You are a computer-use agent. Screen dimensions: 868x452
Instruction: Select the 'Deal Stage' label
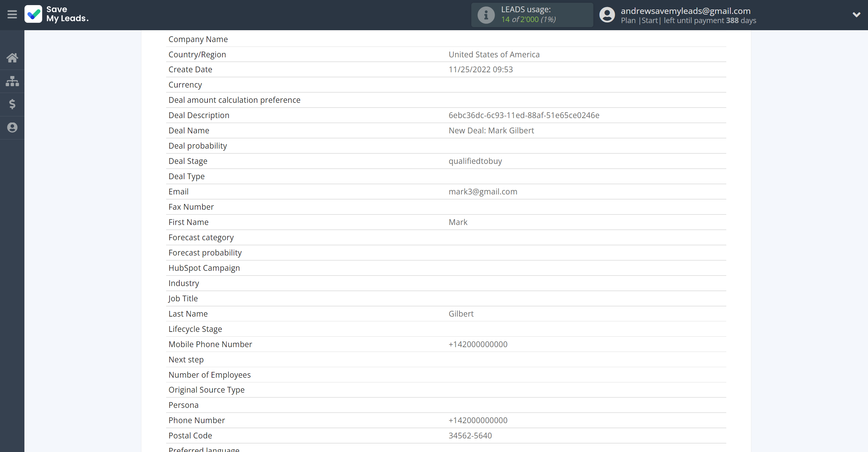pos(188,161)
